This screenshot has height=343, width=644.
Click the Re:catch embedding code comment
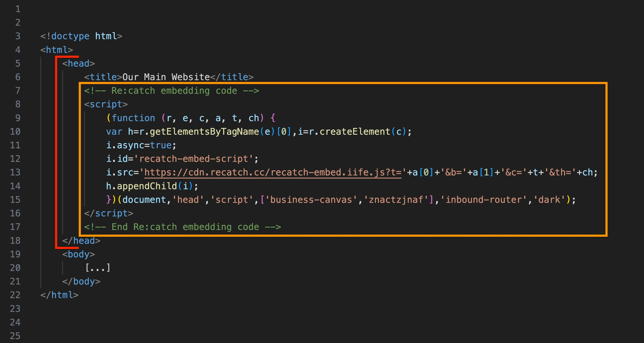coord(171,91)
